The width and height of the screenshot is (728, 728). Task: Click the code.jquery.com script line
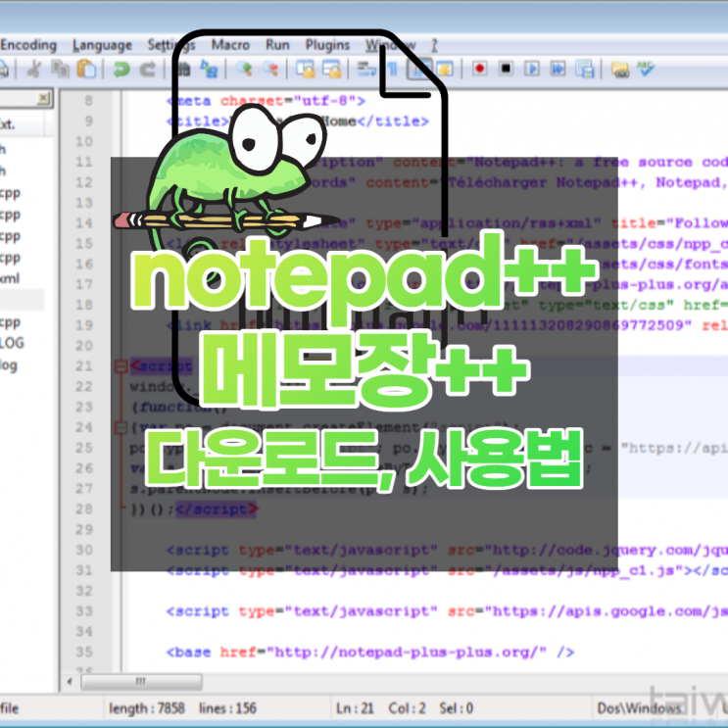coord(447,551)
